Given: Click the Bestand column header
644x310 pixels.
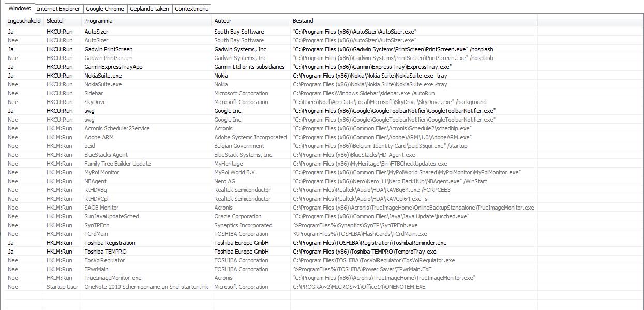Looking at the screenshot, I should [303, 21].
